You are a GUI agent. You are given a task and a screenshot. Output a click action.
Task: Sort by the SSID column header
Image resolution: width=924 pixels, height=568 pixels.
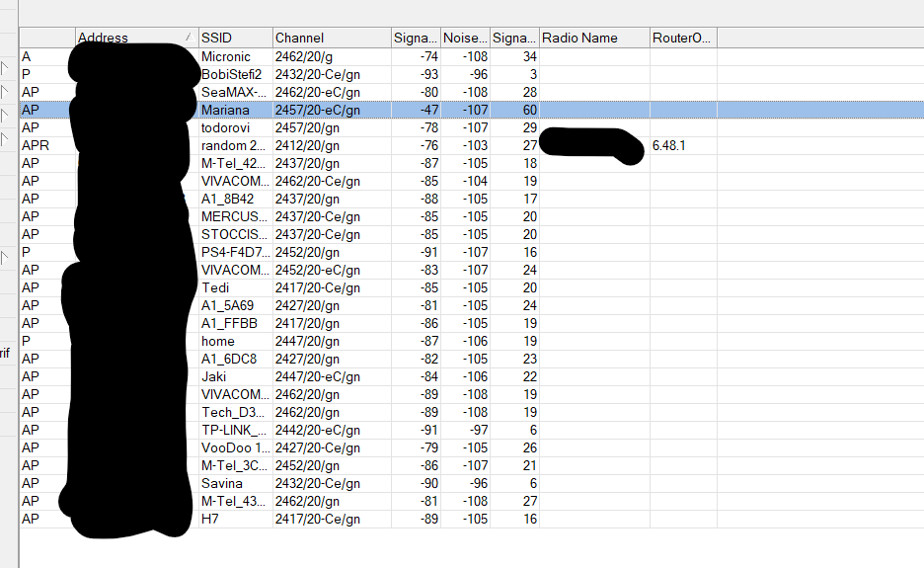click(236, 38)
